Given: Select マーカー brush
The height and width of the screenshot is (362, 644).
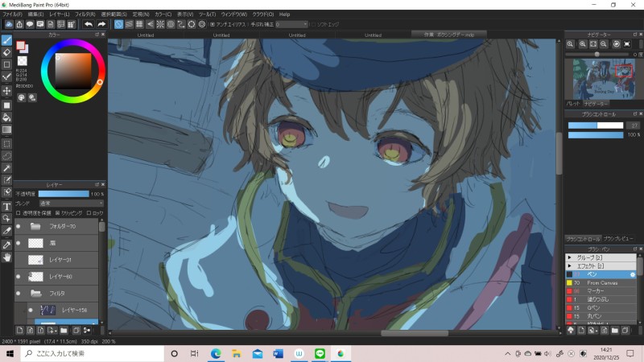Looking at the screenshot, I should point(601,291).
